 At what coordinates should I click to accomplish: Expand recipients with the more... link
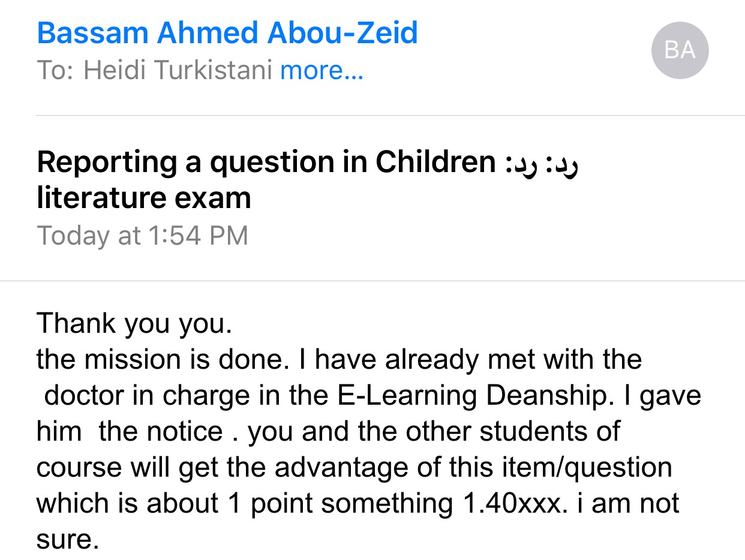pos(322,71)
